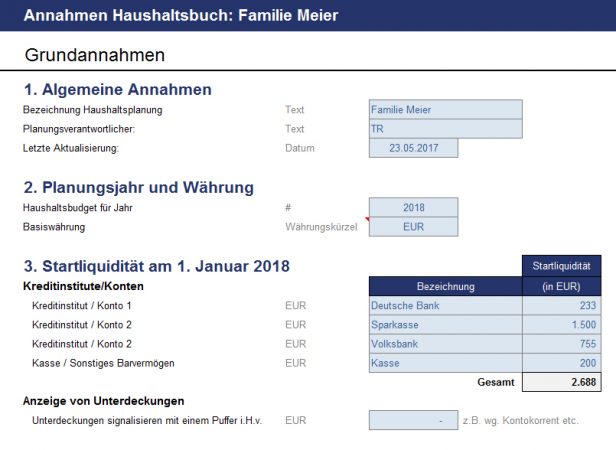Click the 'Deutsche Bank' account name cell
The width and height of the screenshot is (616, 450).
click(x=445, y=305)
